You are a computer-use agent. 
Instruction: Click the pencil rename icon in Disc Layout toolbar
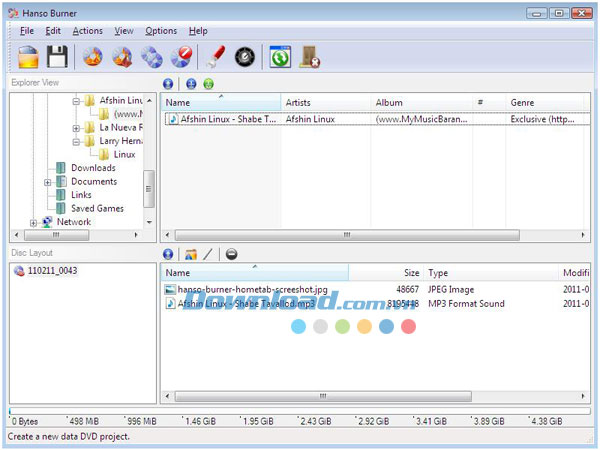[x=209, y=255]
